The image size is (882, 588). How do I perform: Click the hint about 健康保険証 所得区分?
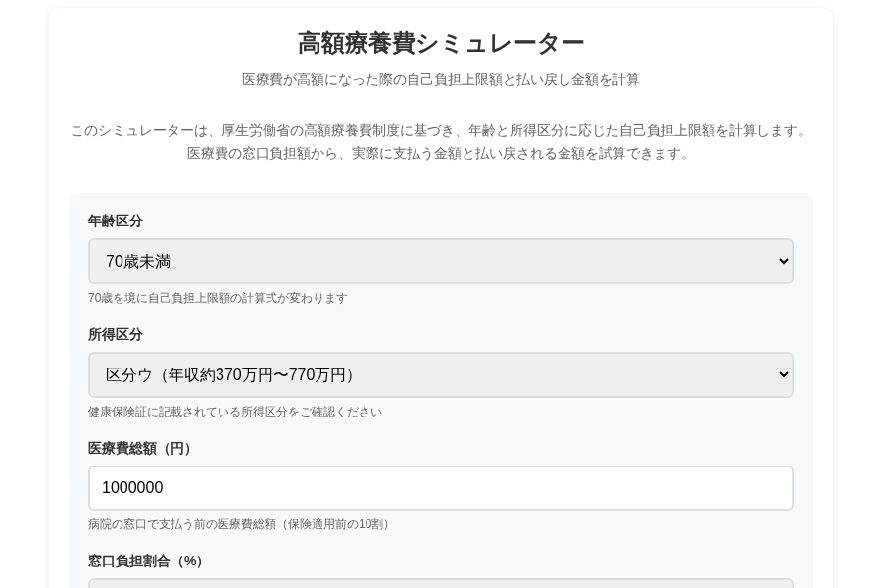coord(235,413)
